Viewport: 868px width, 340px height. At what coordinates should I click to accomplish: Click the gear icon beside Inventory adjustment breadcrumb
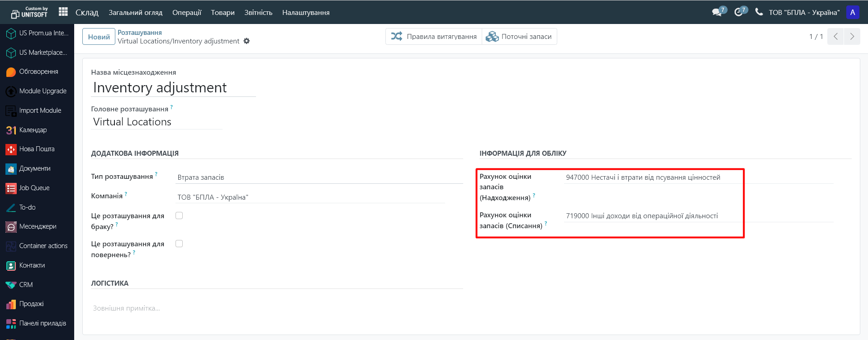[247, 41]
